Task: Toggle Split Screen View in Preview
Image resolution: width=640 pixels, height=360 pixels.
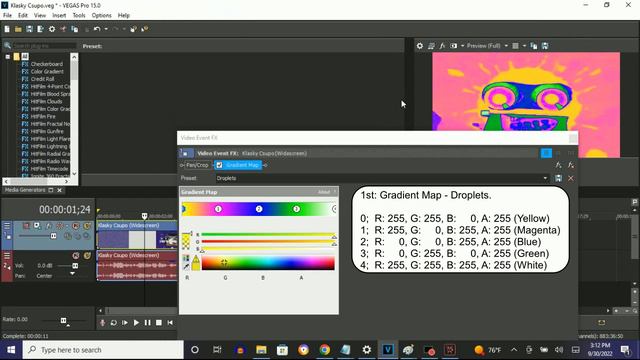Action: pos(453,46)
